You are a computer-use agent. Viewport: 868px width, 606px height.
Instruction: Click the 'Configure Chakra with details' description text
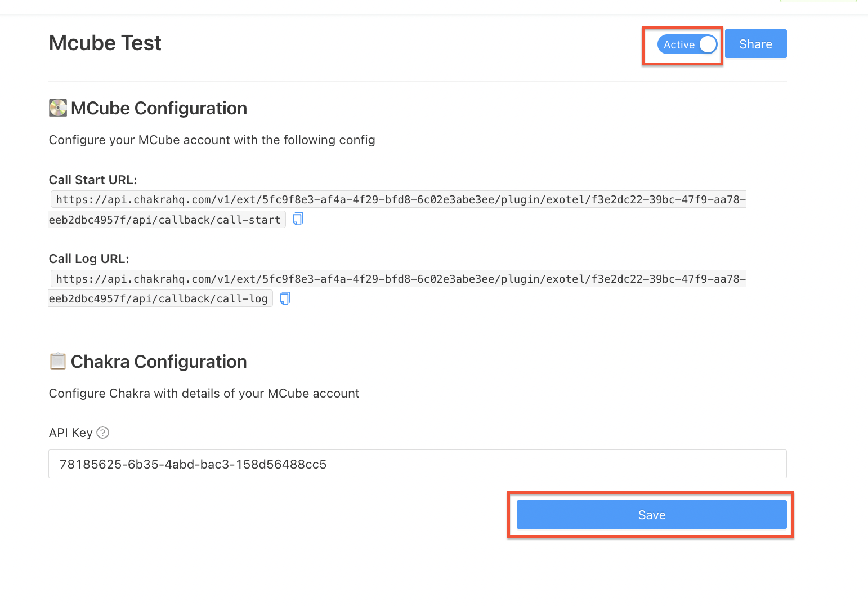click(x=204, y=393)
